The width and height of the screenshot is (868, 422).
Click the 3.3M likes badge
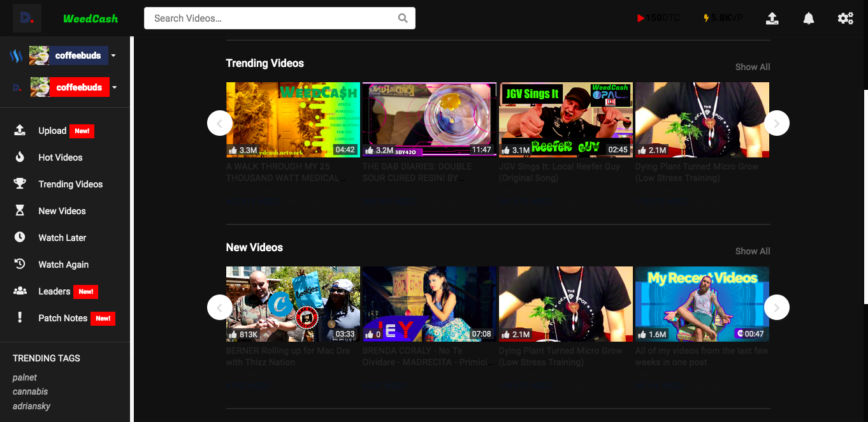coord(243,150)
